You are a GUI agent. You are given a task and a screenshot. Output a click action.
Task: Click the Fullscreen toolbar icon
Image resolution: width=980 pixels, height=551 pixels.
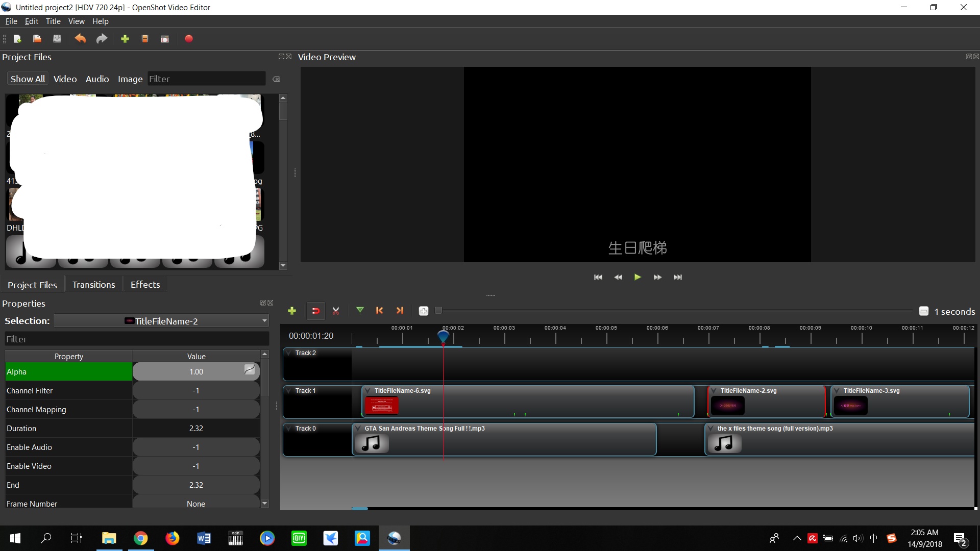165,39
